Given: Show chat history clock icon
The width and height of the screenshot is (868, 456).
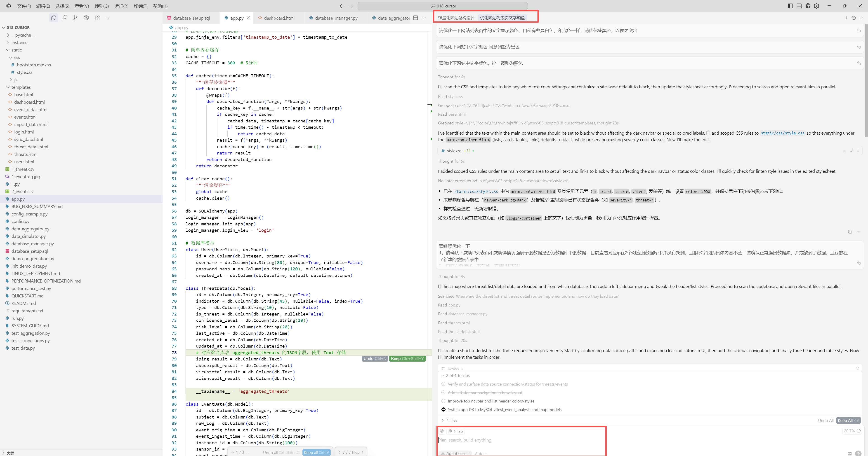Looking at the screenshot, I should click(854, 18).
